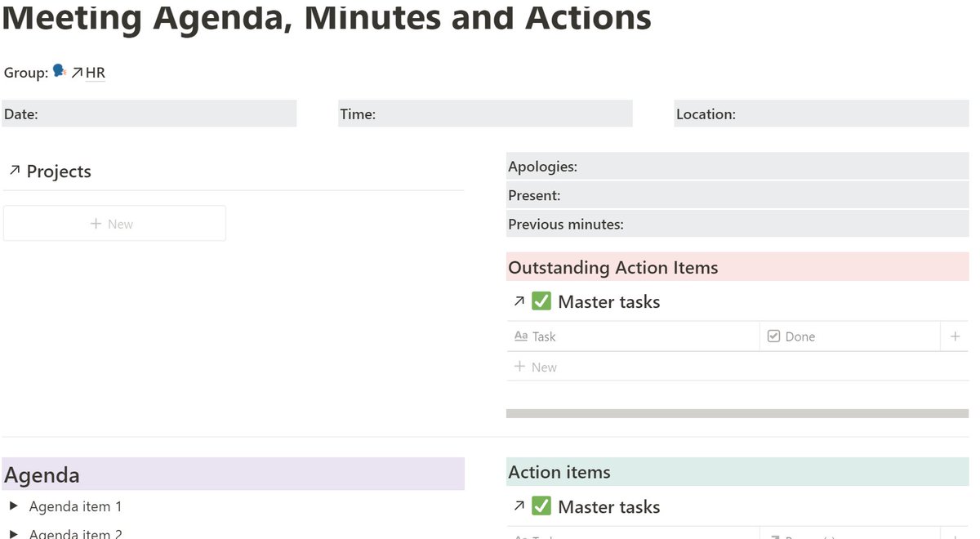980x539 pixels.
Task: Open the Master tasks database title
Action: pyautogui.click(x=608, y=301)
